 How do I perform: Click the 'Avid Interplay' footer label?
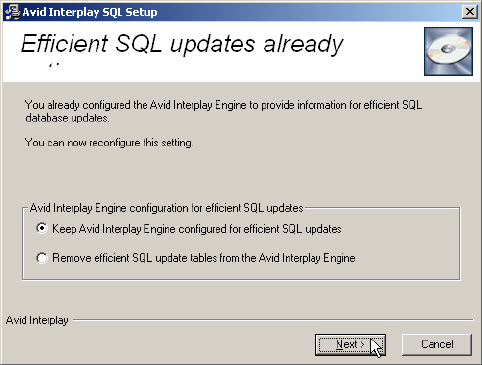coord(37,320)
